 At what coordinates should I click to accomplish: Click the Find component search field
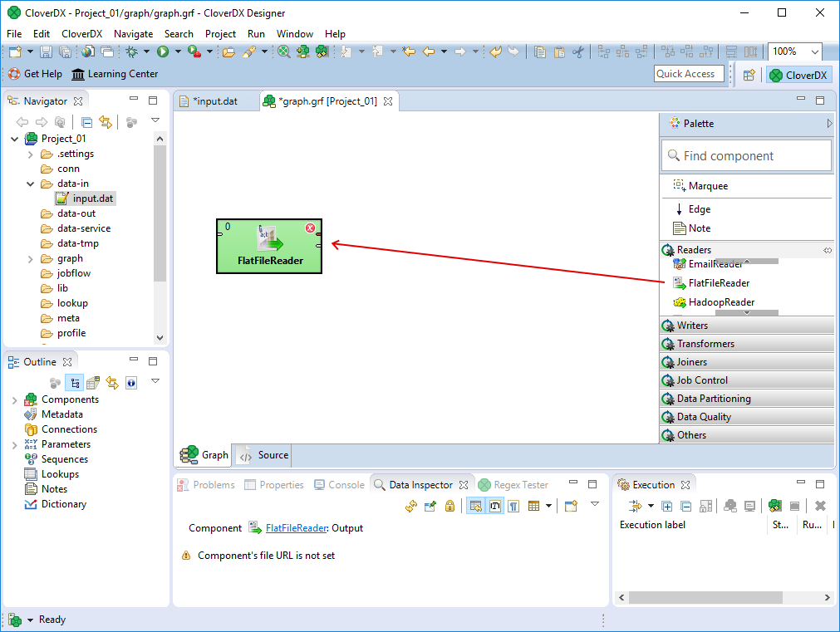(746, 156)
